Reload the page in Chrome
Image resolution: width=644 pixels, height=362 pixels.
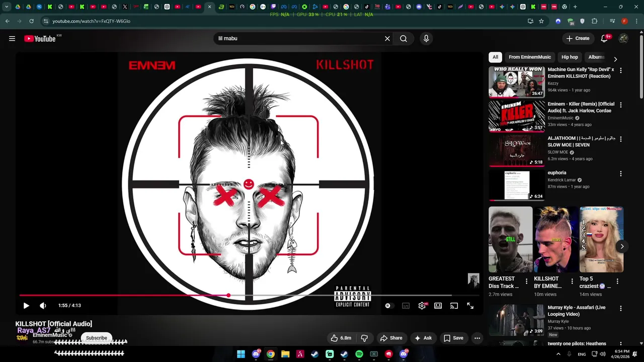pos(31,21)
